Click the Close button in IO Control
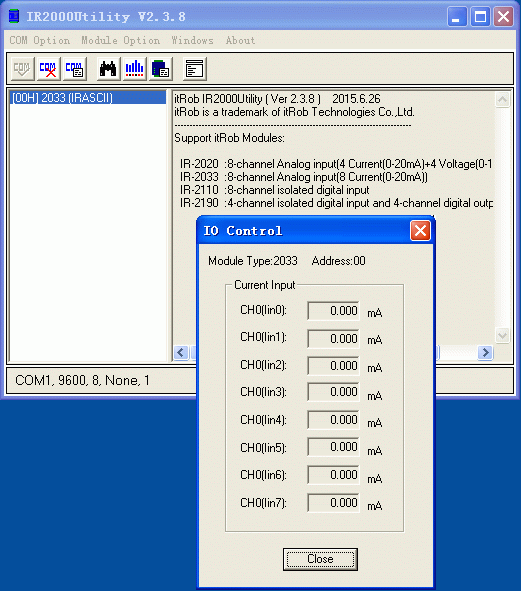The image size is (521, 591). click(320, 559)
